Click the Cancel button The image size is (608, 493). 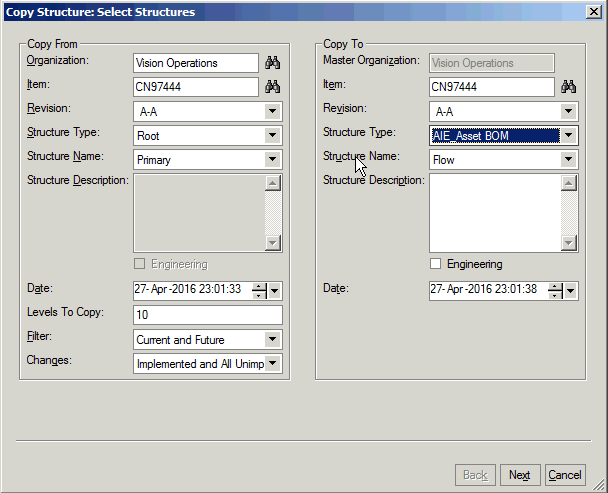[x=565, y=475]
